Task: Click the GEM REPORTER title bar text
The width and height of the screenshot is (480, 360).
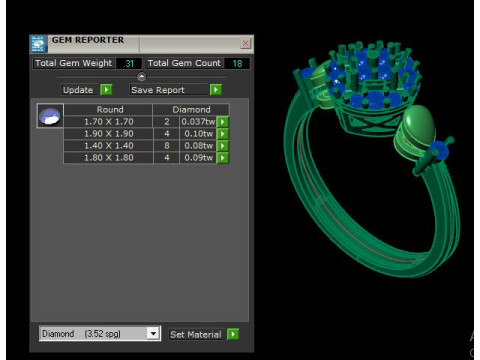Action: pyautogui.click(x=88, y=40)
